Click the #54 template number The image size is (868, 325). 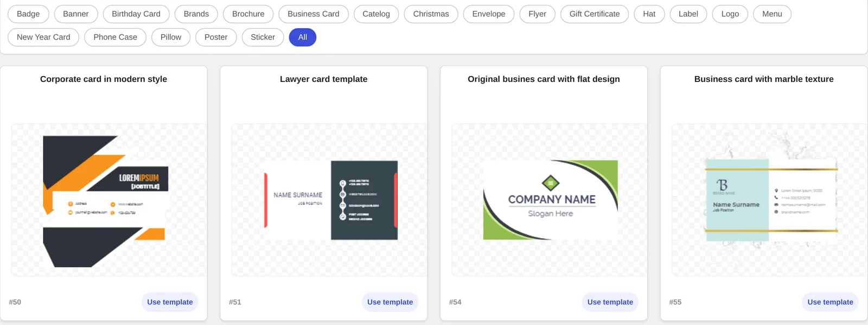(455, 302)
